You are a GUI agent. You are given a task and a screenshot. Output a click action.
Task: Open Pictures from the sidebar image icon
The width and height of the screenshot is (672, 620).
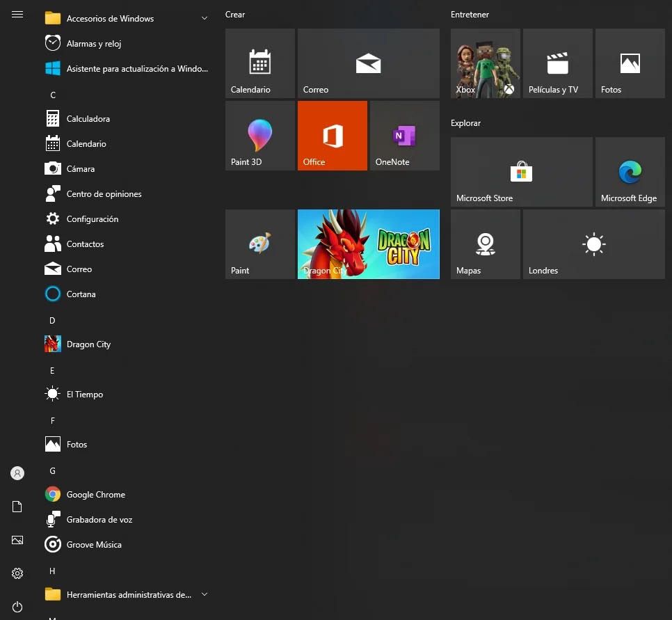pyautogui.click(x=17, y=540)
